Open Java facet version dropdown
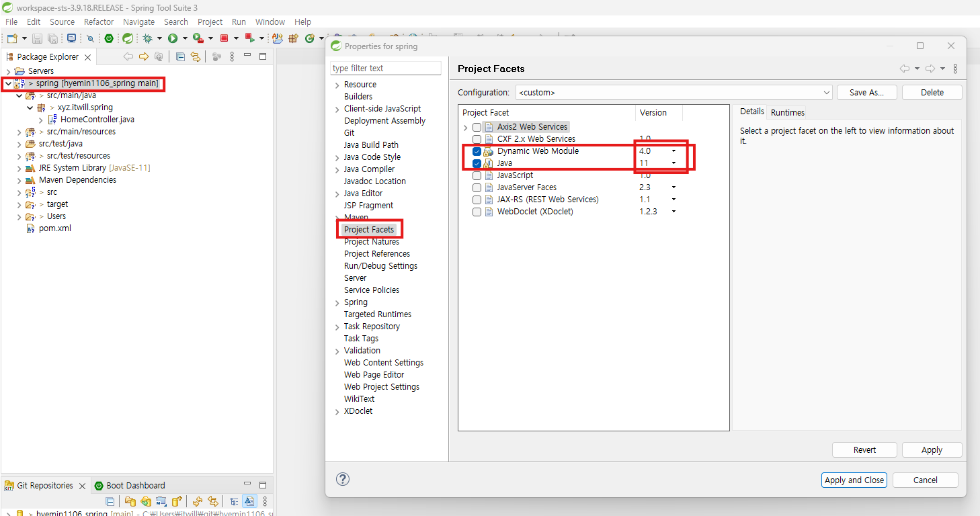The image size is (980, 516). click(x=673, y=163)
